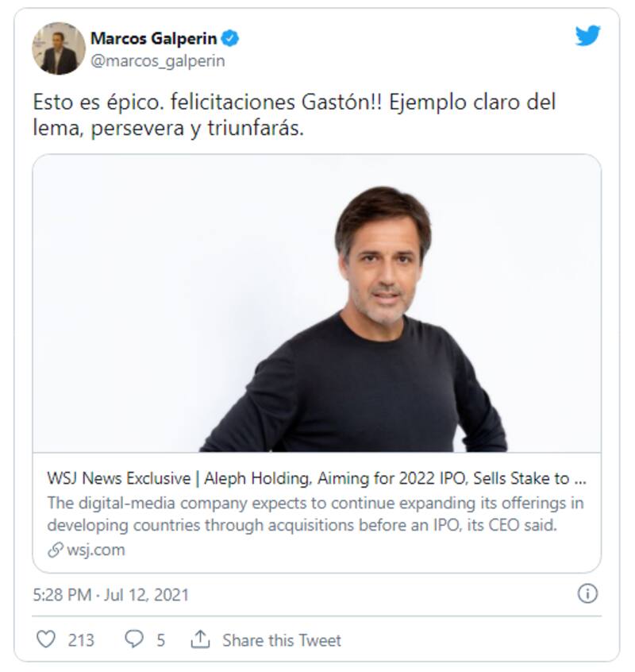Click the Share this Tweet text
The height and width of the screenshot is (672, 635).
(282, 640)
